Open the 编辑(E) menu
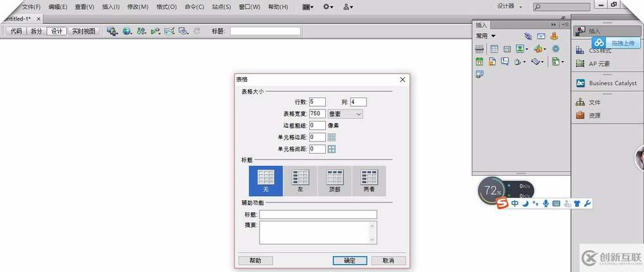The width and height of the screenshot is (644, 272). coord(58,6)
